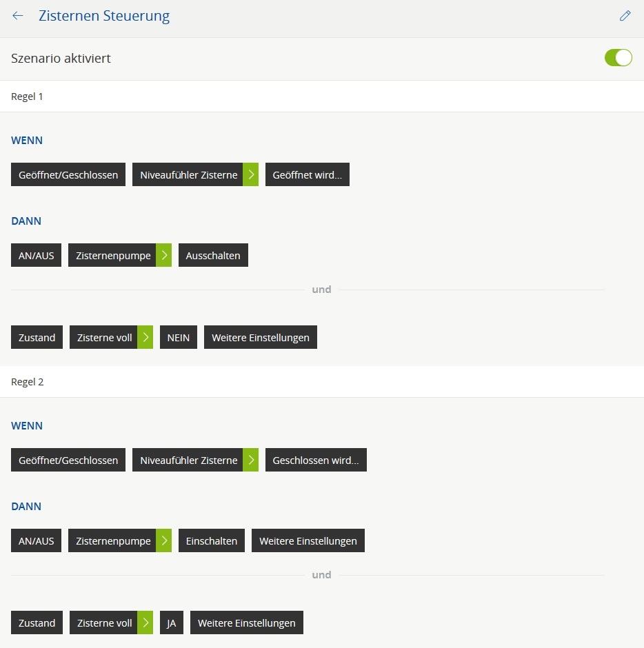The image size is (644, 648).
Task: Click the JA state value
Action: pos(172,623)
